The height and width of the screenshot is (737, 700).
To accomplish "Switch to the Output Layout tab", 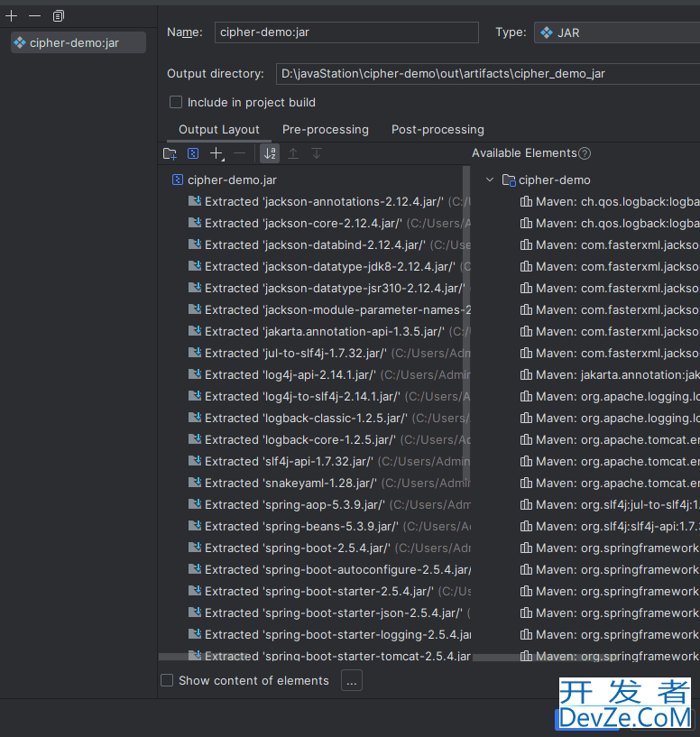I will click(x=218, y=129).
